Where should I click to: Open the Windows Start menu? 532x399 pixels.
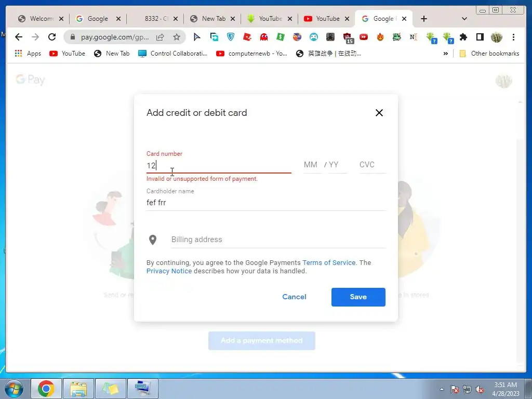14,389
